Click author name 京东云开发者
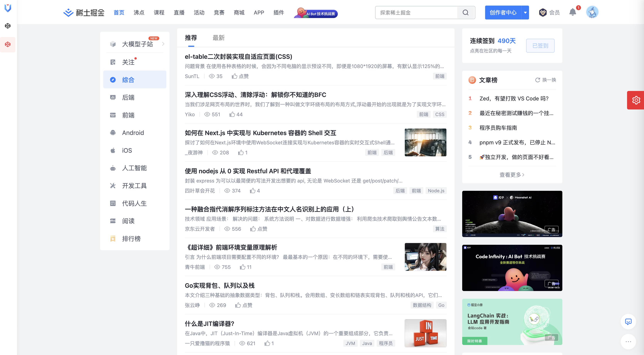Screen dimensions: 644x355 200,229
